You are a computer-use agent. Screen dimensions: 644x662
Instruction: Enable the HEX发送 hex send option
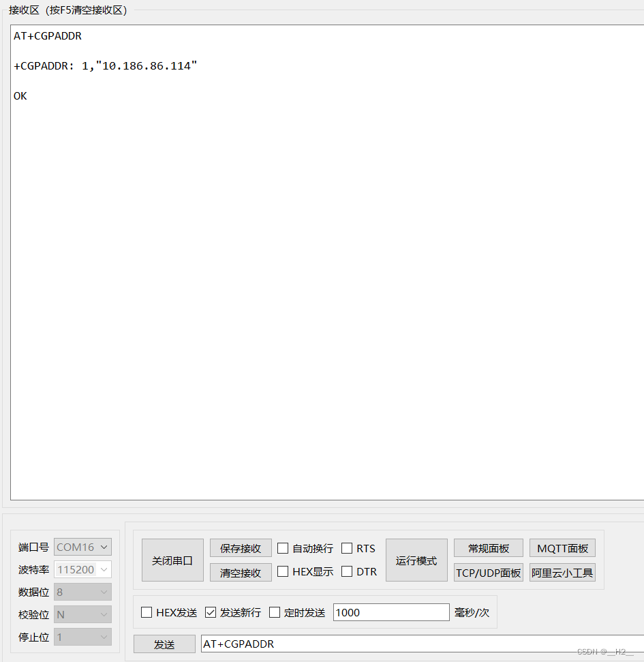(147, 612)
